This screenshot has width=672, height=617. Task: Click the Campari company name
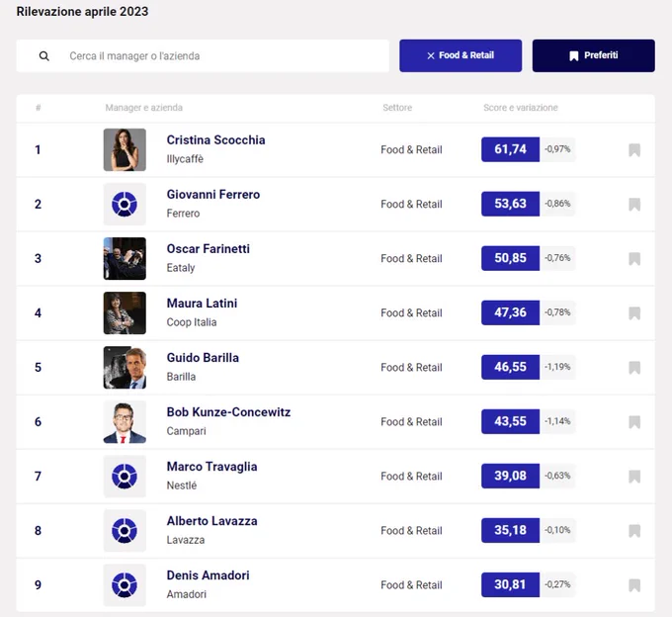(x=186, y=431)
